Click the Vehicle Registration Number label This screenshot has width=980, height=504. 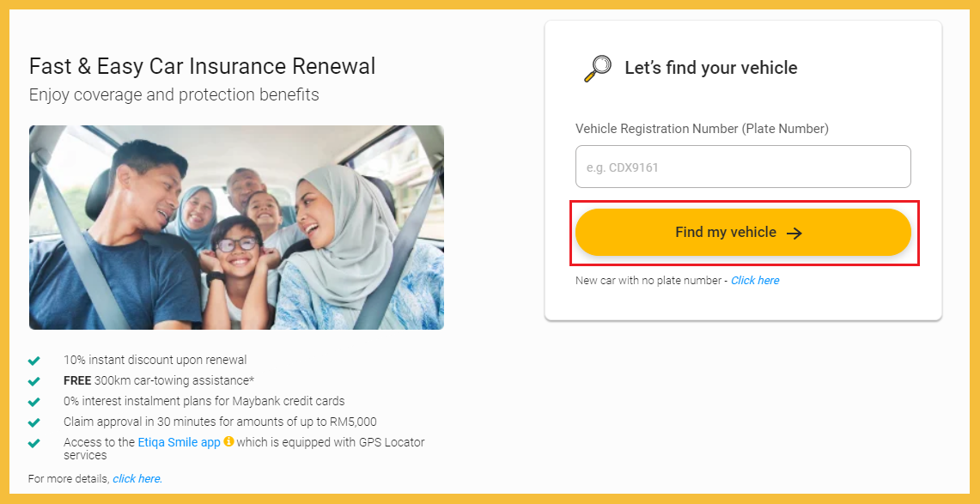click(702, 129)
